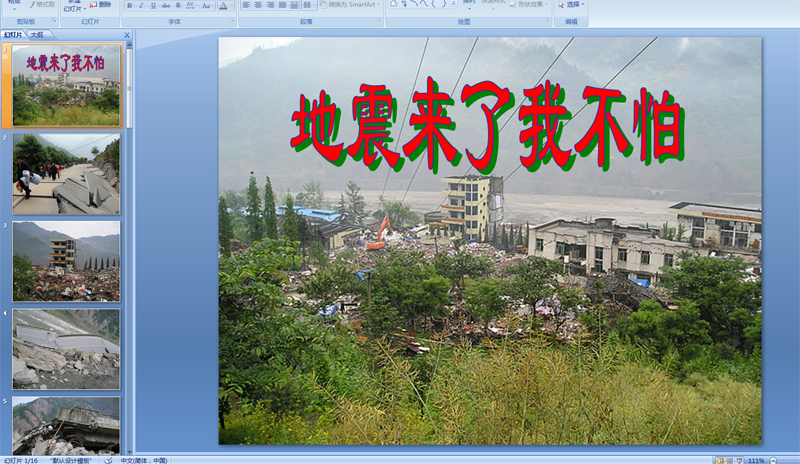Screen dimensions: 800x464
Task: Select the cloud shape in shapes gallery
Action: 394,4
